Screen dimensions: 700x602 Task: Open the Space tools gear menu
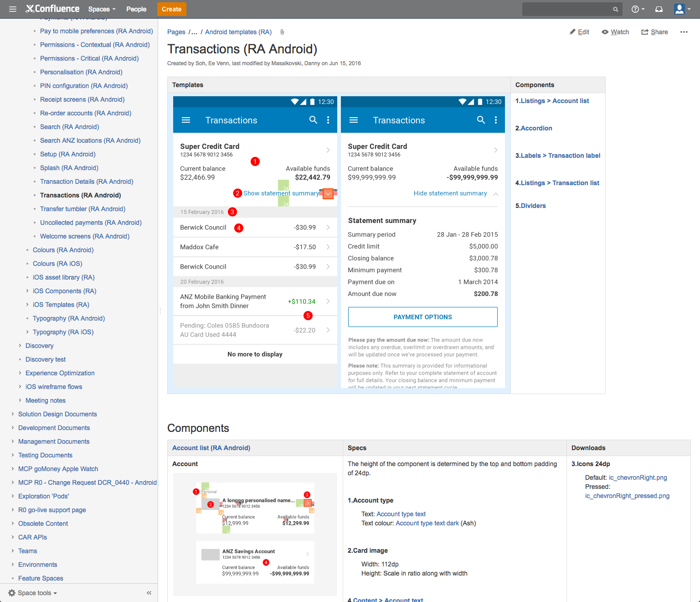point(33,593)
